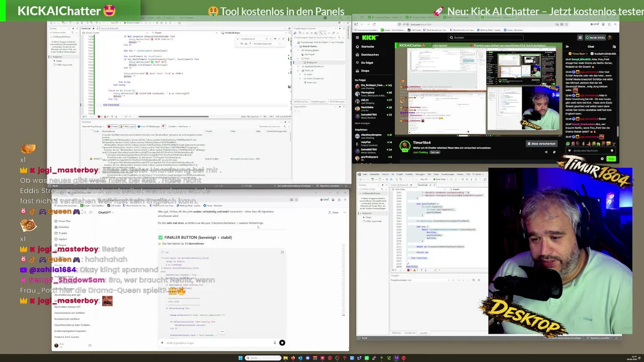Toggle the ChatGPT sidebar icon
This screenshot has width=644, height=362.
(x=91, y=213)
